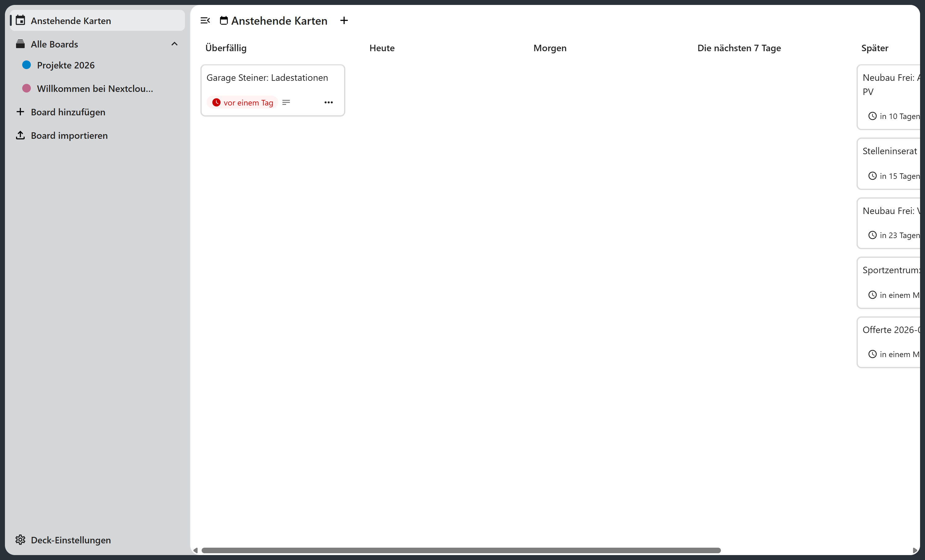Open the three-dot menu on Garage Steiner card
Screen dimensions: 925x560
point(328,102)
